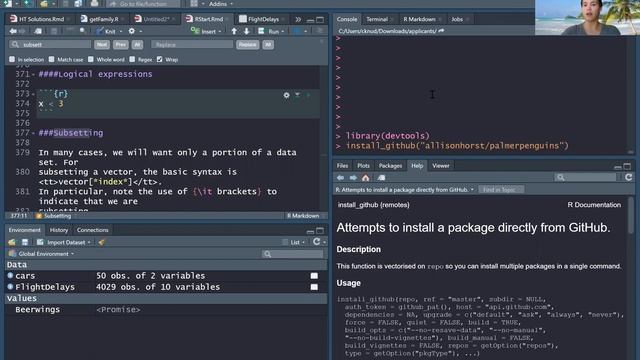This screenshot has height=360, width=640.
Task: Enable the Match case checkbox
Action: point(51,60)
